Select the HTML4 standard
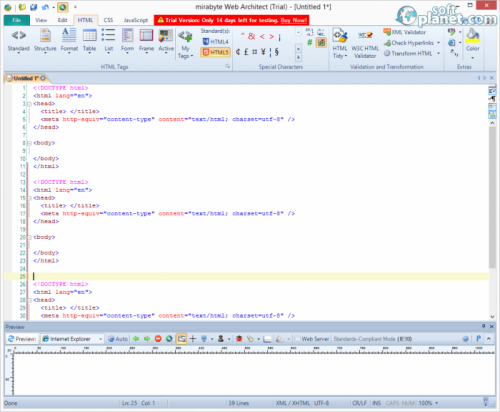The width and height of the screenshot is (500, 412). tap(215, 42)
